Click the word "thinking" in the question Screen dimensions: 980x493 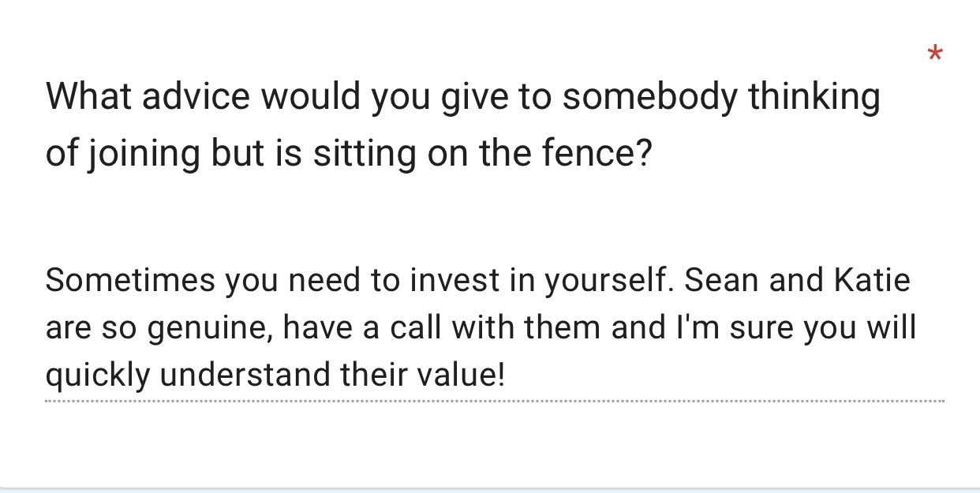click(x=814, y=98)
